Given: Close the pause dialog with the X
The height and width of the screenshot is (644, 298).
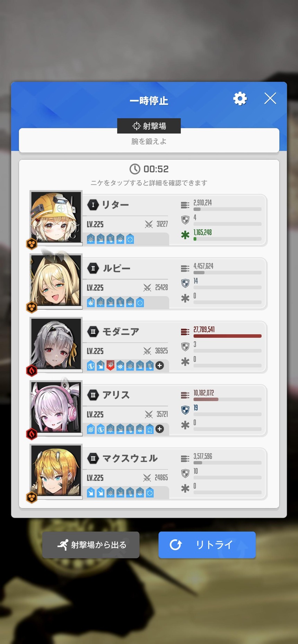Looking at the screenshot, I should tap(270, 98).
